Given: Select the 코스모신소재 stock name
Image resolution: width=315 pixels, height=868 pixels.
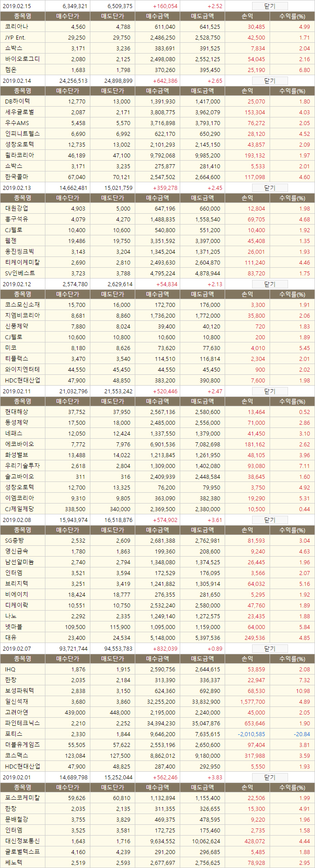Looking at the screenshot, I should (x=22, y=305).
